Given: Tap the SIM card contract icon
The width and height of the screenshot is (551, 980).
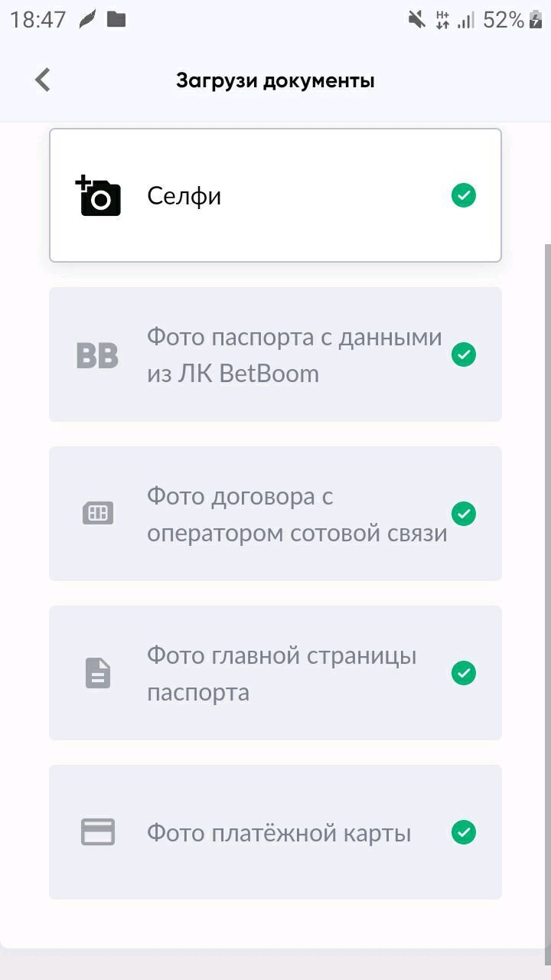Looking at the screenshot, I should pyautogui.click(x=98, y=514).
